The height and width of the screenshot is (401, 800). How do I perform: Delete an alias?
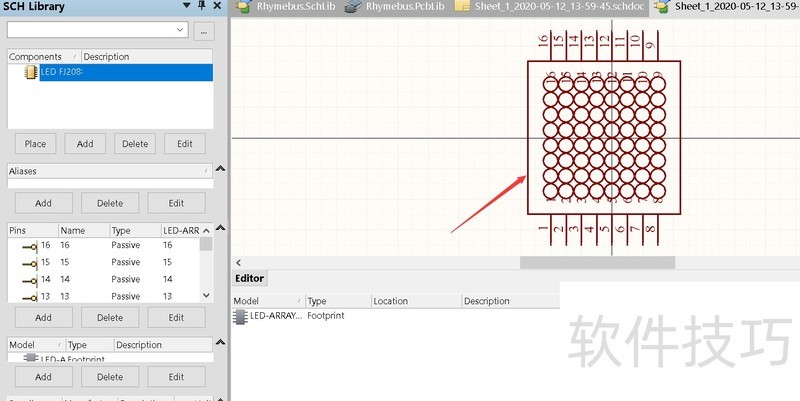click(x=110, y=203)
